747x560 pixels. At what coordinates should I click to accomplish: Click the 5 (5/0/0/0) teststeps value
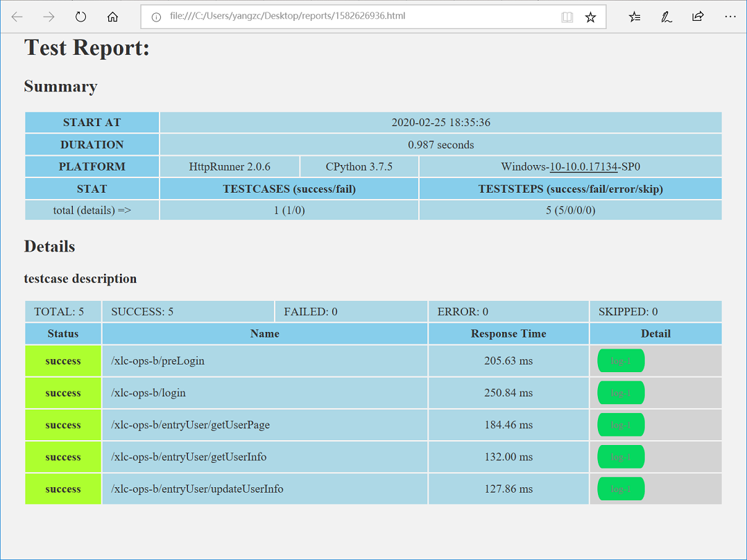pos(571,210)
